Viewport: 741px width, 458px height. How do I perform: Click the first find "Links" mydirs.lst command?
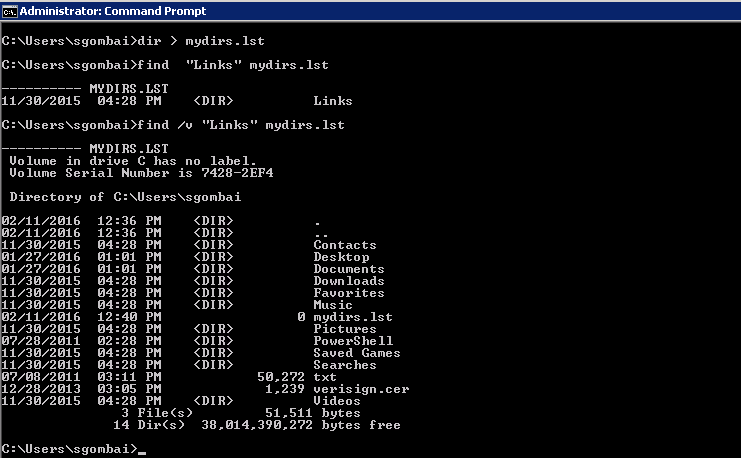(x=165, y=65)
